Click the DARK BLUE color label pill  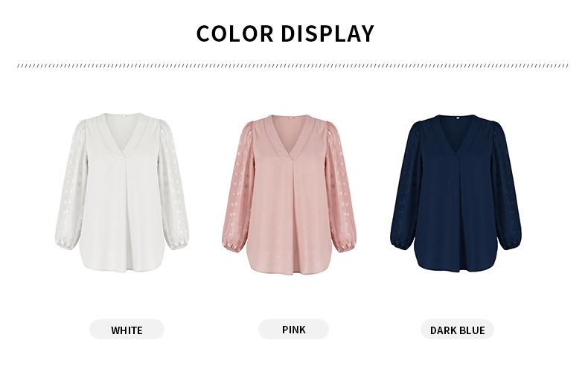coord(457,330)
